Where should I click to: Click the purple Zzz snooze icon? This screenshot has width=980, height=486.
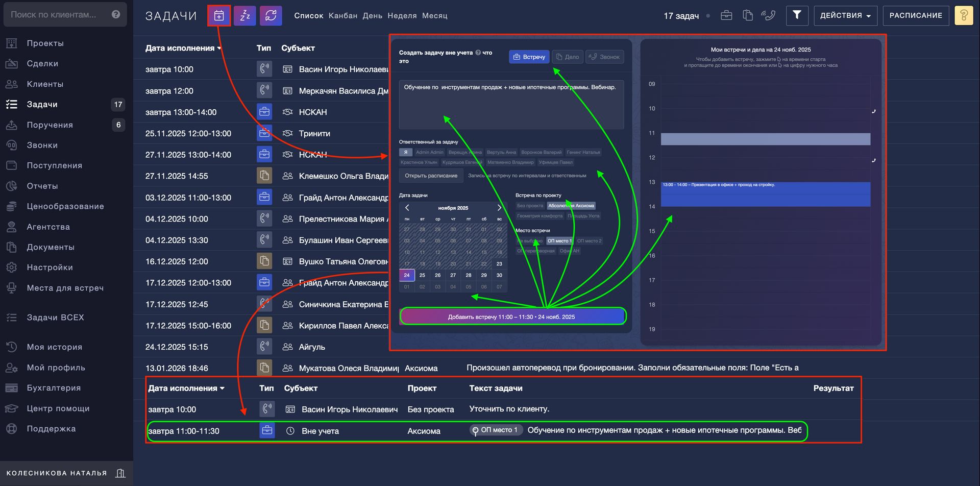[x=245, y=16]
